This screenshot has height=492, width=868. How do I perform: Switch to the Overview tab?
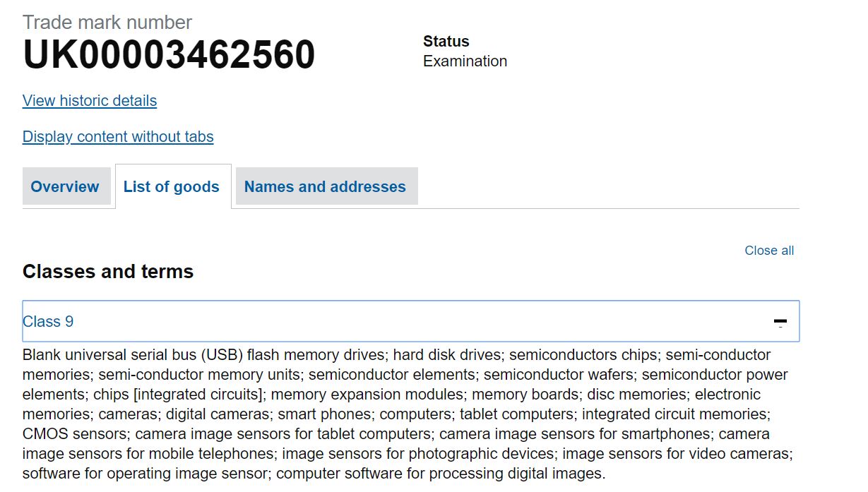(x=65, y=186)
